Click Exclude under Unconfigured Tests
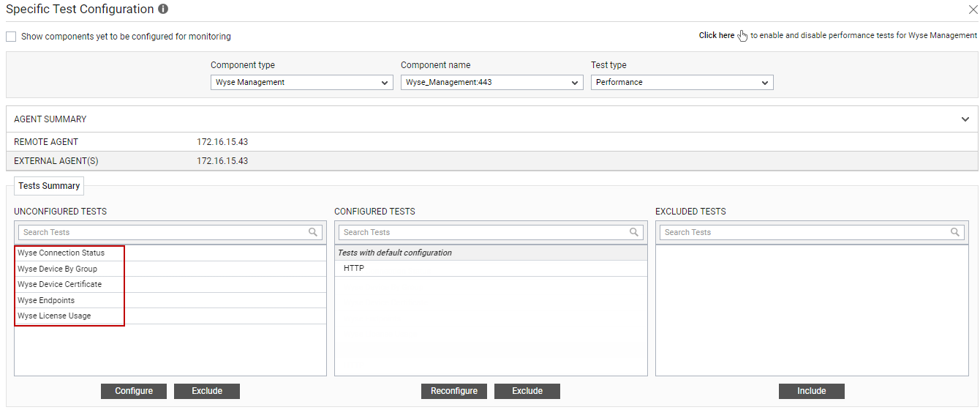The height and width of the screenshot is (410, 980). coord(207,391)
